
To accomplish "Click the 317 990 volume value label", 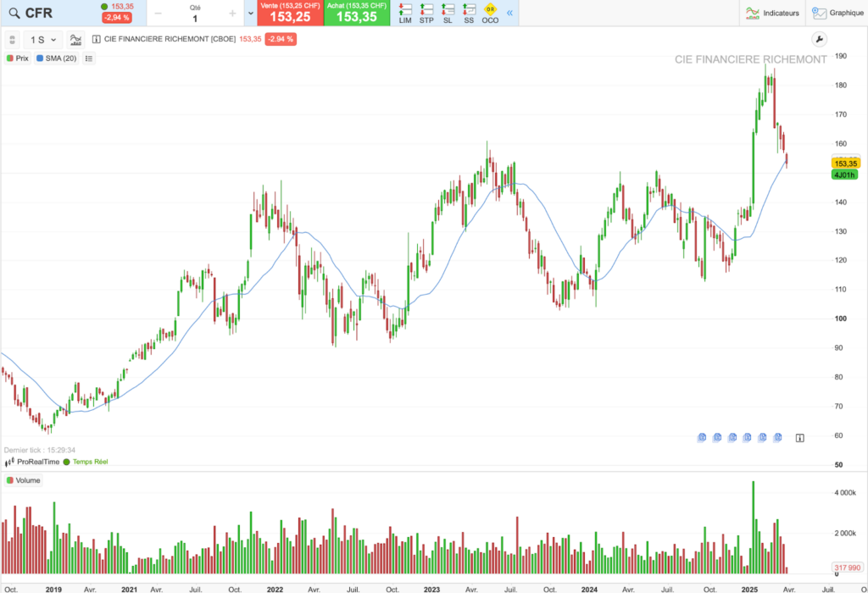I will click(848, 568).
